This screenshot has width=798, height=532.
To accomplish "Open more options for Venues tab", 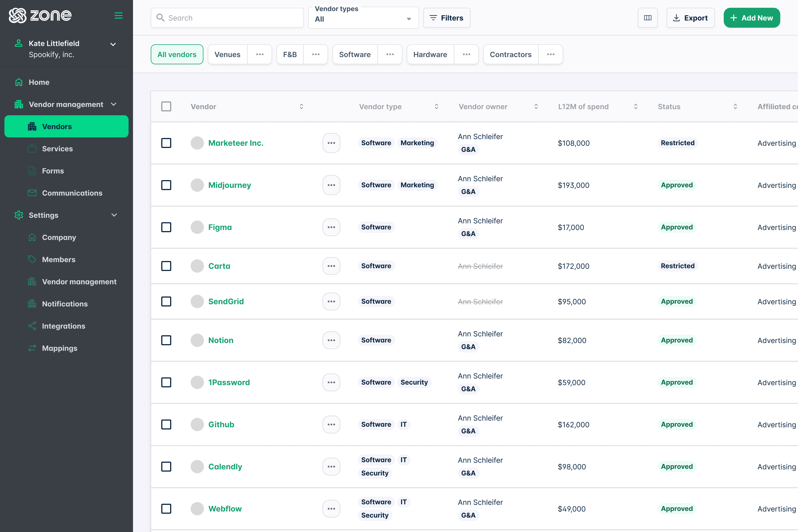I will (260, 54).
